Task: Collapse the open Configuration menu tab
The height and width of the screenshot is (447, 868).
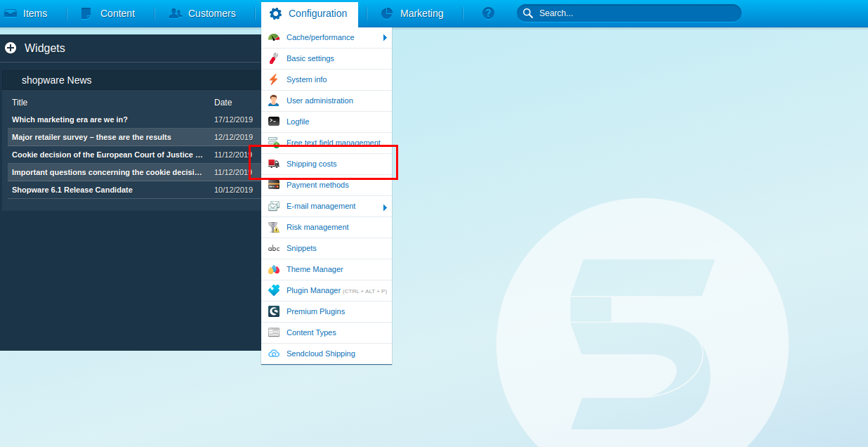Action: 309,13
